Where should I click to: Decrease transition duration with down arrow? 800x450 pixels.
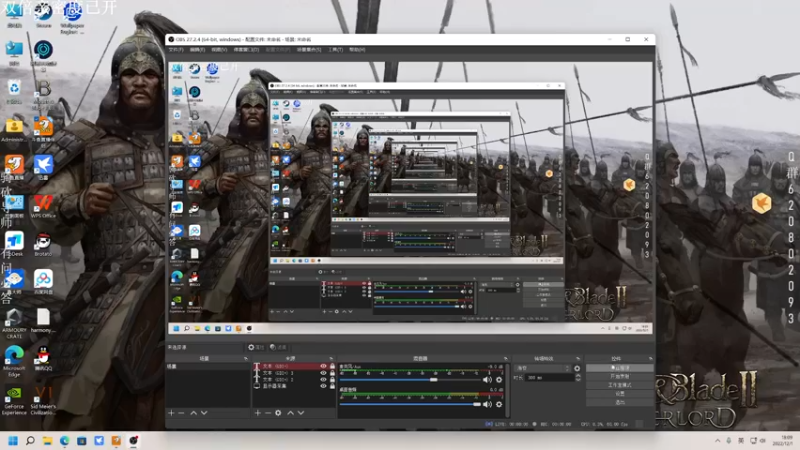pyautogui.click(x=578, y=380)
